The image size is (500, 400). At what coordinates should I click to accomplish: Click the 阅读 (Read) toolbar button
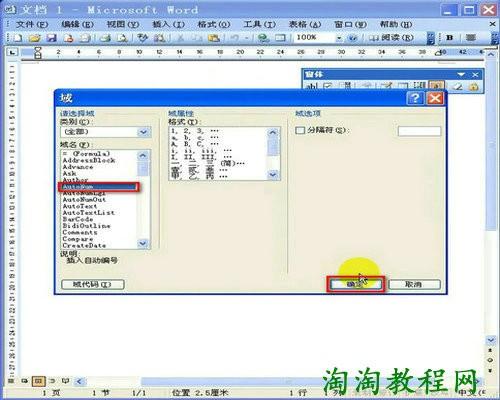[391, 38]
